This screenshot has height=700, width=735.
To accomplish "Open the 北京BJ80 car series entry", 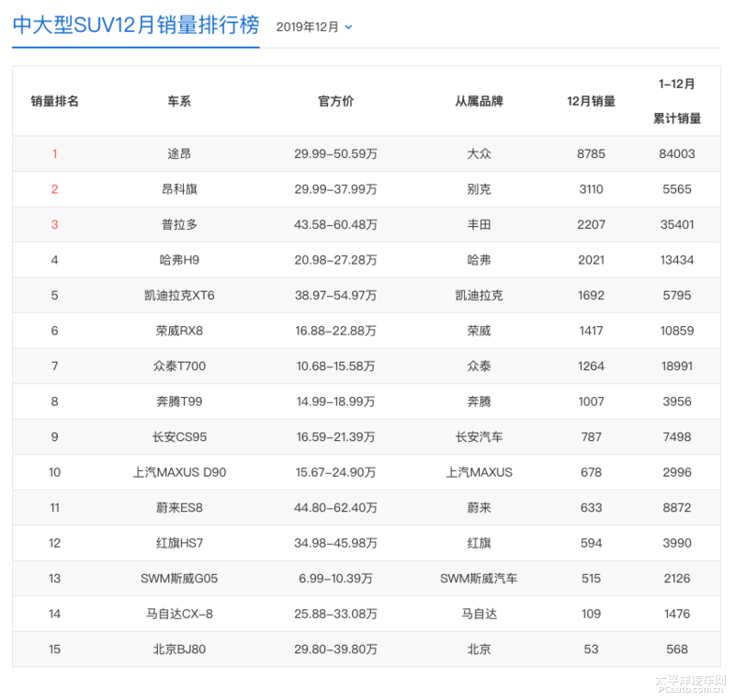I will click(179, 649).
